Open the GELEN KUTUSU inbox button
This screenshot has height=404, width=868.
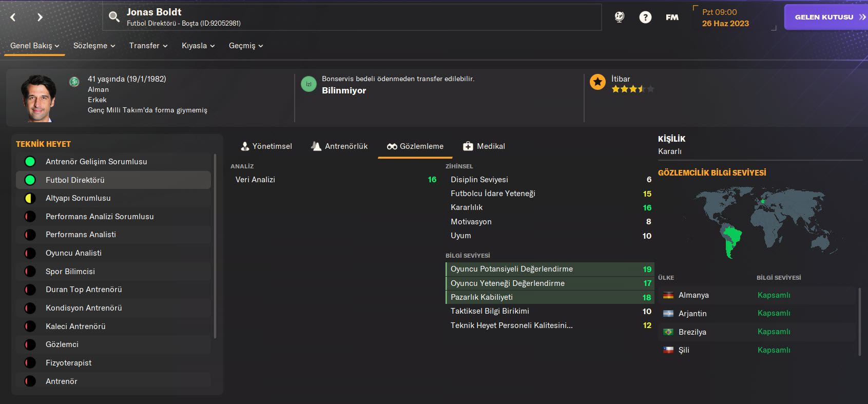(x=826, y=17)
